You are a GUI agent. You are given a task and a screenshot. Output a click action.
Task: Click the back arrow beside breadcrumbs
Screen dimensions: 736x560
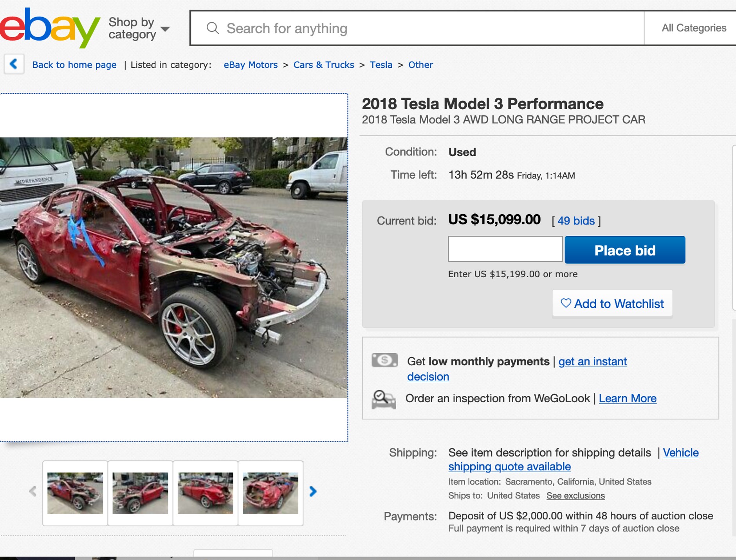[x=14, y=64]
